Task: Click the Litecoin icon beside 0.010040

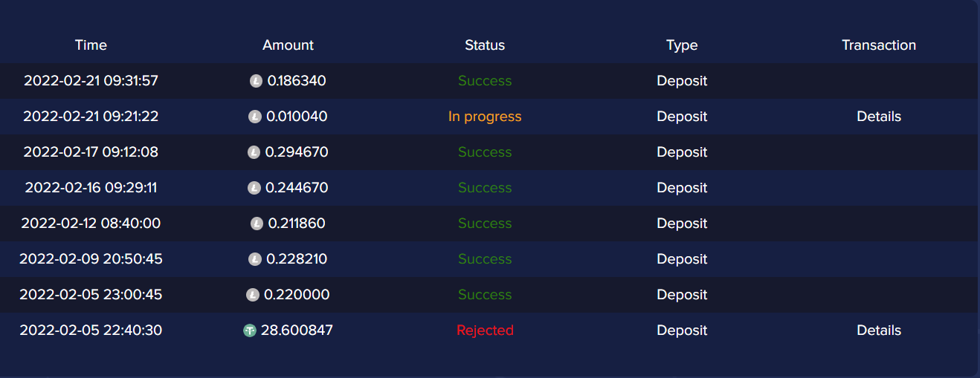Action: 254,117
